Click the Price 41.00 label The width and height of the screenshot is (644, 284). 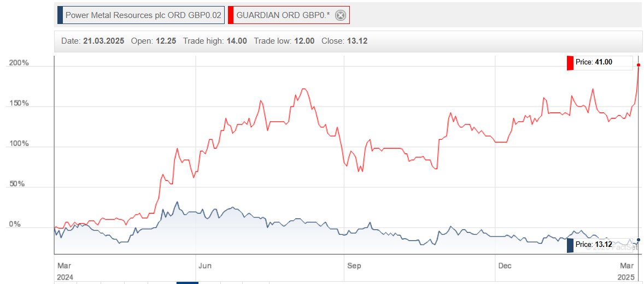tap(594, 62)
